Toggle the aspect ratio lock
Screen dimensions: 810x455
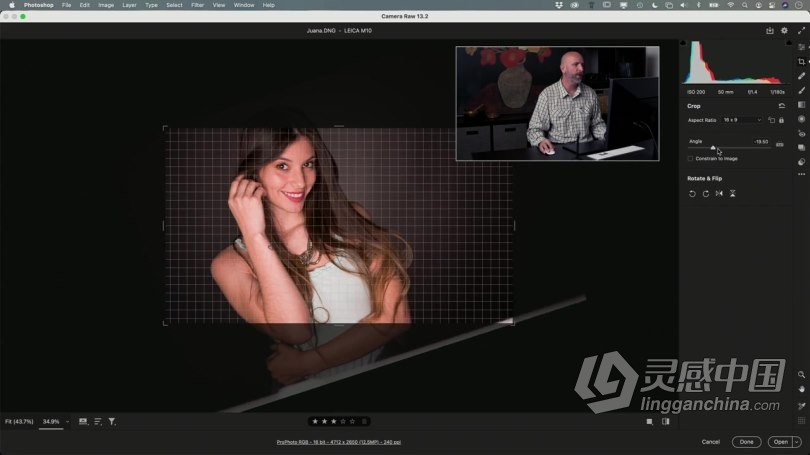[781, 120]
